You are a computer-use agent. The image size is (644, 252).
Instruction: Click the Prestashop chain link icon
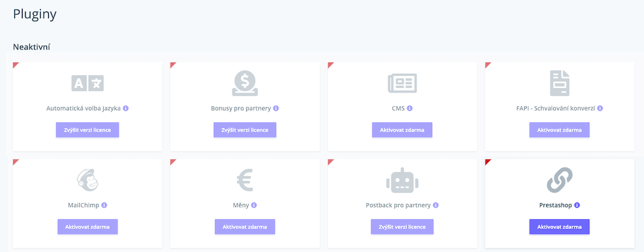click(560, 180)
